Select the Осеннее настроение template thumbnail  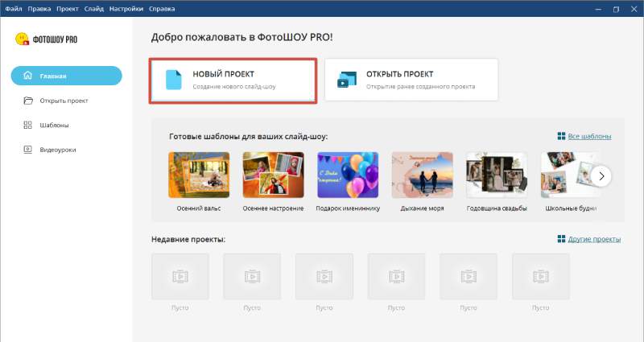click(x=273, y=175)
